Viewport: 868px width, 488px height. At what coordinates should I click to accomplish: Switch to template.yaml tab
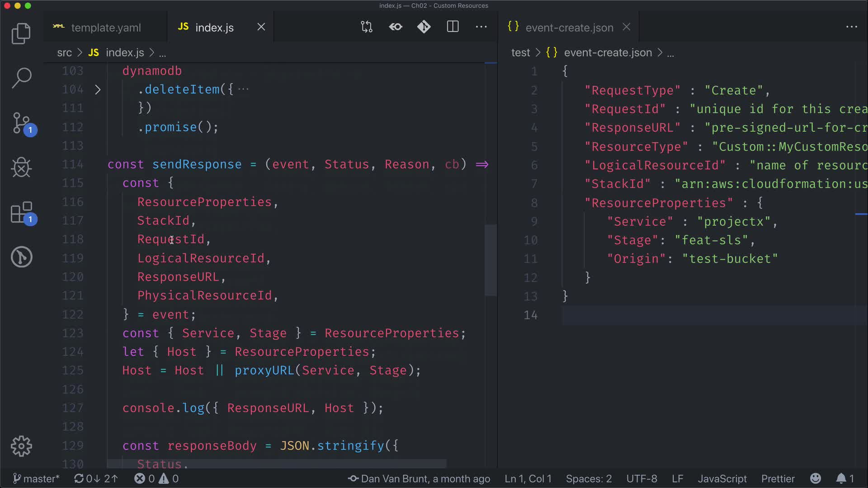coord(105,28)
